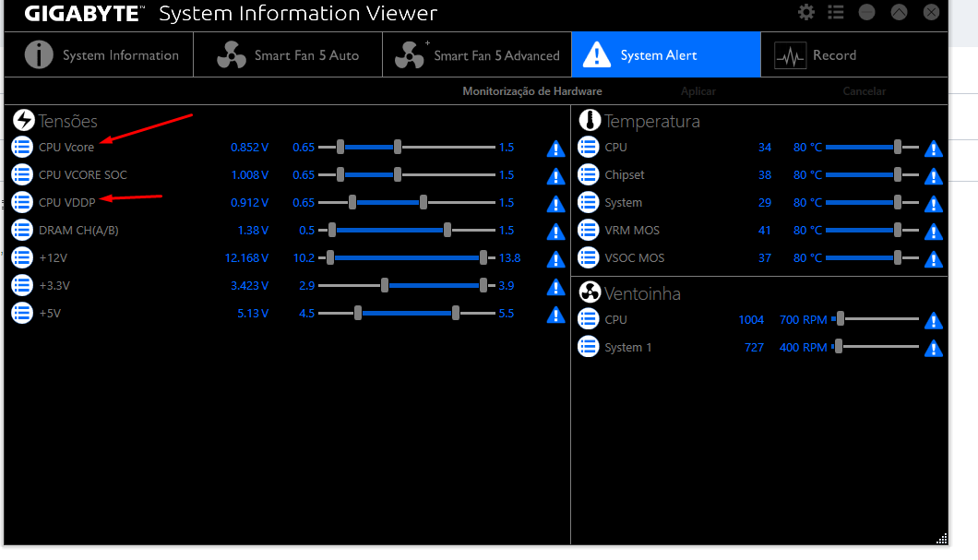Image resolution: width=978 pixels, height=560 pixels.
Task: Click the list icon beside VSOC MOS
Action: [x=588, y=257]
